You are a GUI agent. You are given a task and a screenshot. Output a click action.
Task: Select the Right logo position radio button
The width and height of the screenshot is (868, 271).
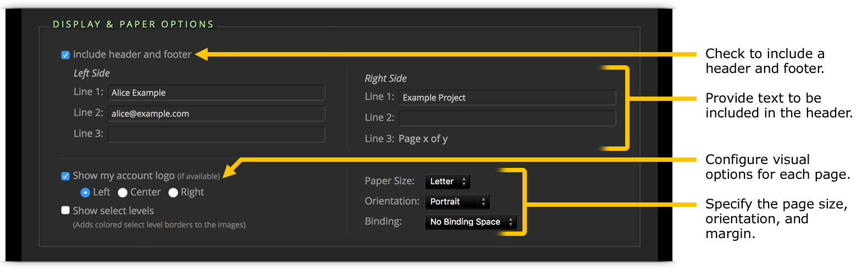click(x=173, y=193)
